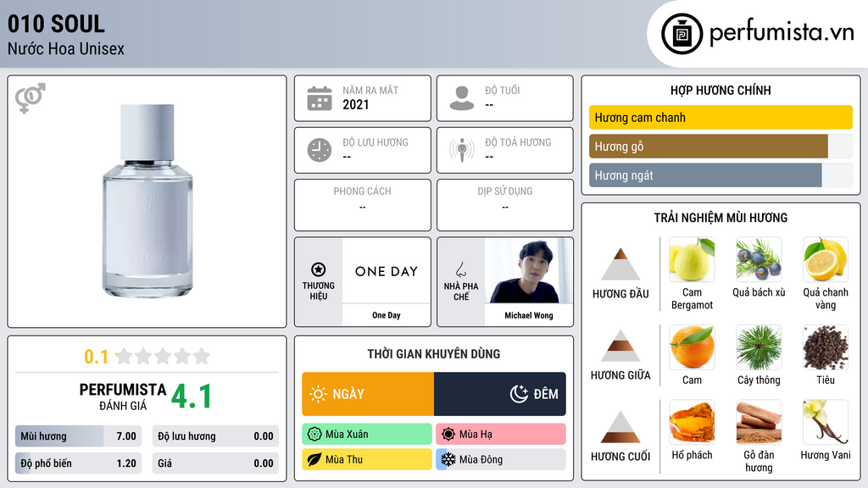Open the Hương Vani note image

point(826,422)
